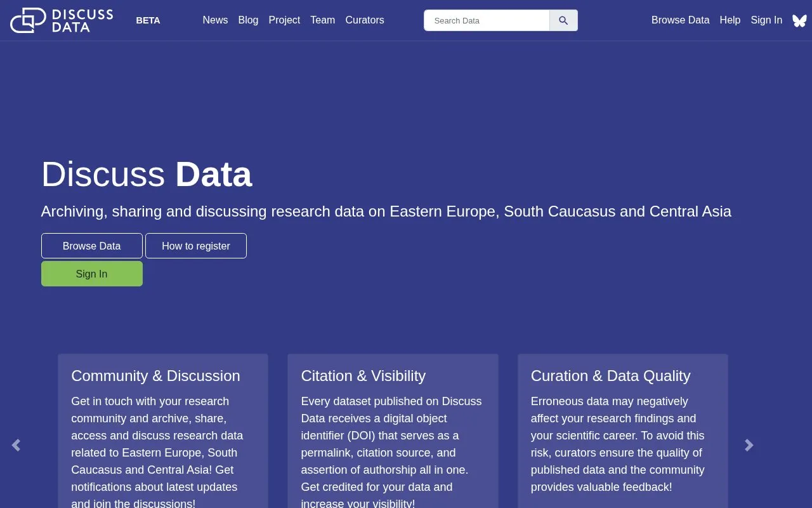Click the Discuss Data main heading
Screen dimensions: 812x508
tap(147, 174)
